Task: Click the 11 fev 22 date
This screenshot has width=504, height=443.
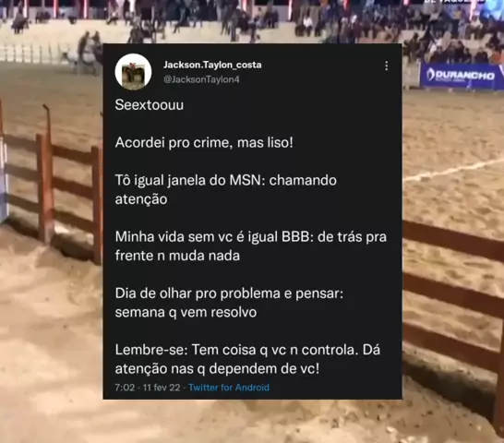Action: pyautogui.click(x=162, y=388)
